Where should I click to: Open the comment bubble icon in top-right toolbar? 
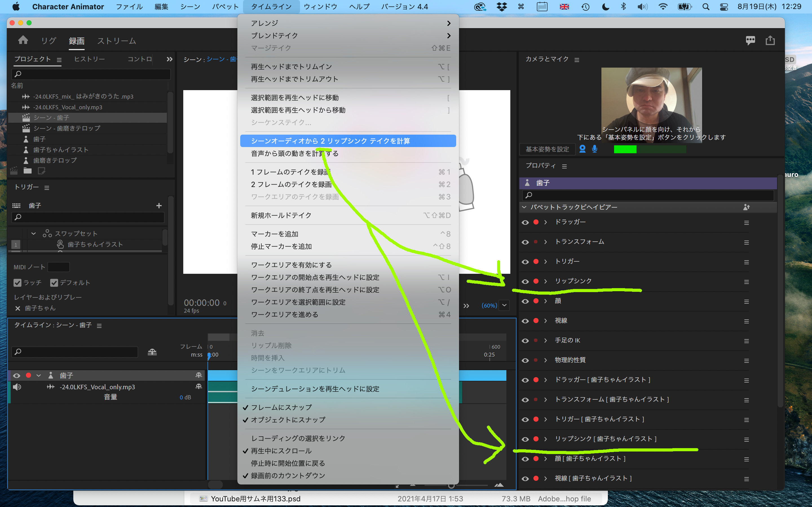pyautogui.click(x=751, y=40)
